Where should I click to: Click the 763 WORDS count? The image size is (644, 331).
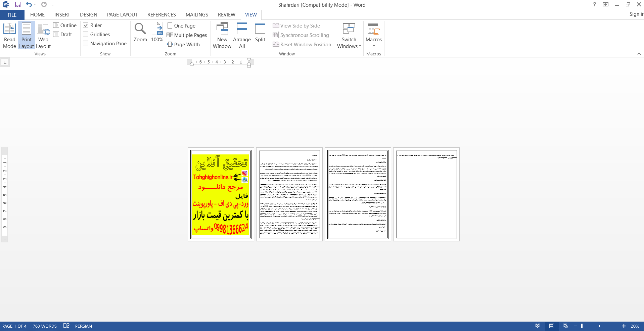tap(45, 326)
